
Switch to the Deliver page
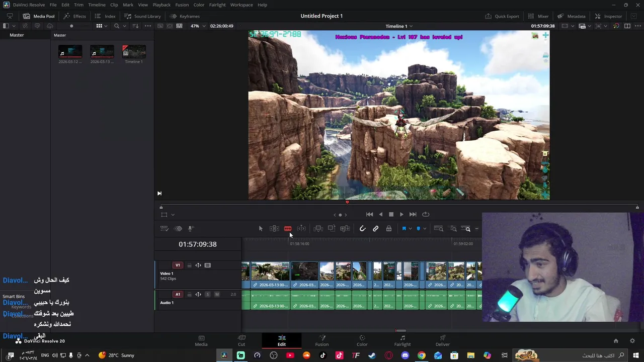tap(443, 341)
